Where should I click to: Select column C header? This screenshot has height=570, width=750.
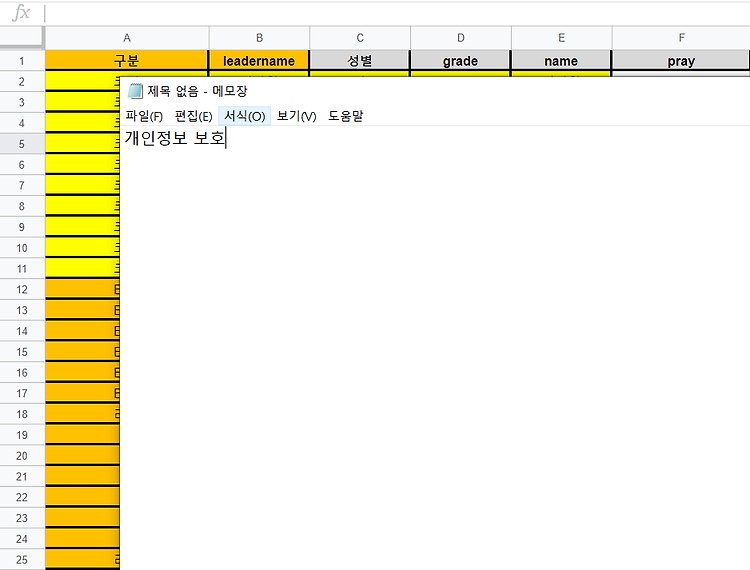point(360,38)
